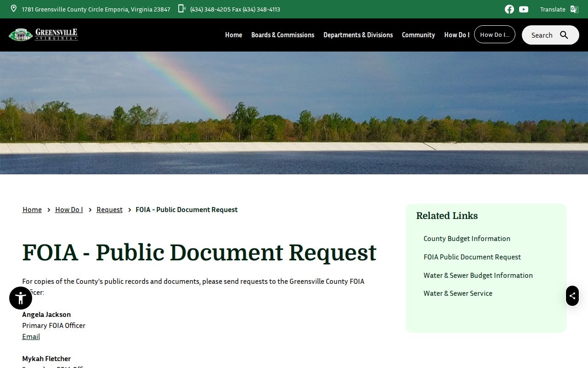Open the county Facebook page icon
Image resolution: width=588 pixels, height=368 pixels.
[509, 9]
